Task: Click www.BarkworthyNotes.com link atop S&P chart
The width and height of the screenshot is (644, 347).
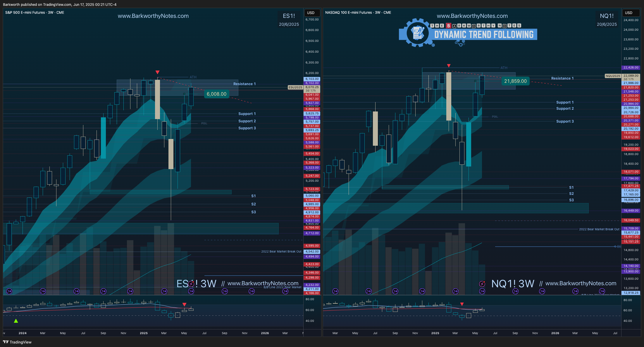Action: point(153,16)
